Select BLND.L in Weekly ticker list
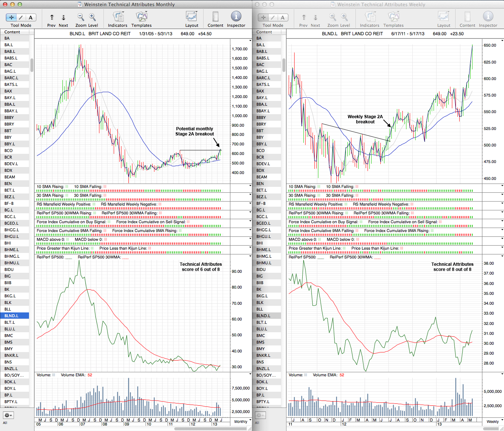This screenshot has height=431, width=504. pyautogui.click(x=267, y=316)
